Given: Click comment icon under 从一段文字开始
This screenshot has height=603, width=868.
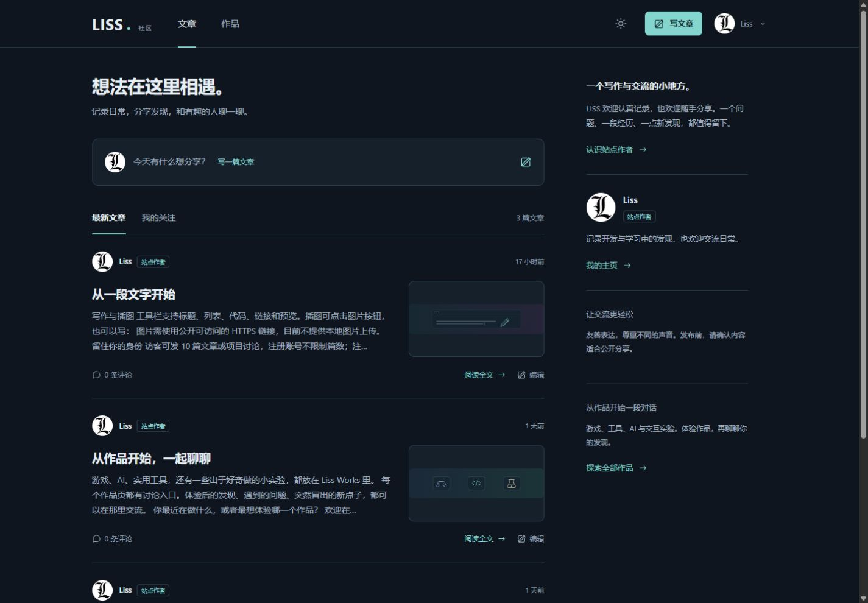Looking at the screenshot, I should click(96, 375).
